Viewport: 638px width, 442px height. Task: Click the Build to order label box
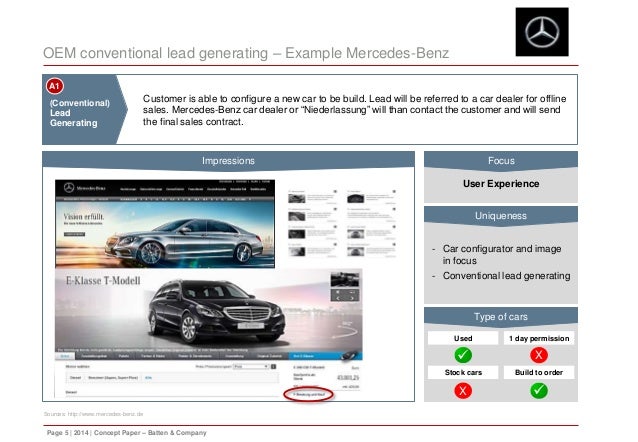click(x=539, y=372)
